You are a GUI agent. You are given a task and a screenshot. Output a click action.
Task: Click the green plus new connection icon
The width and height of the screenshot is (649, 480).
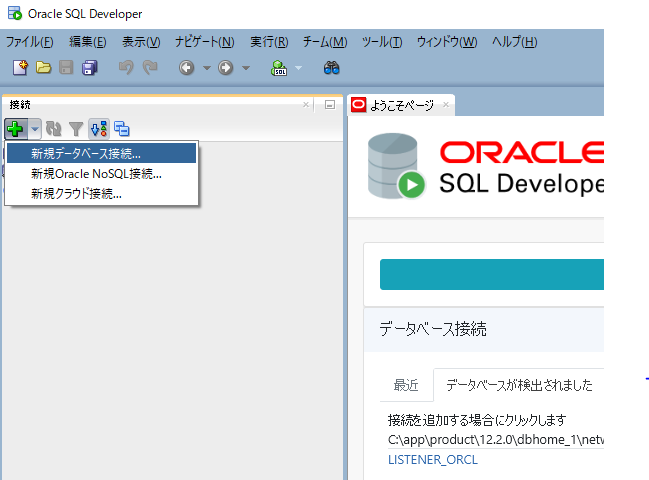tap(16, 129)
